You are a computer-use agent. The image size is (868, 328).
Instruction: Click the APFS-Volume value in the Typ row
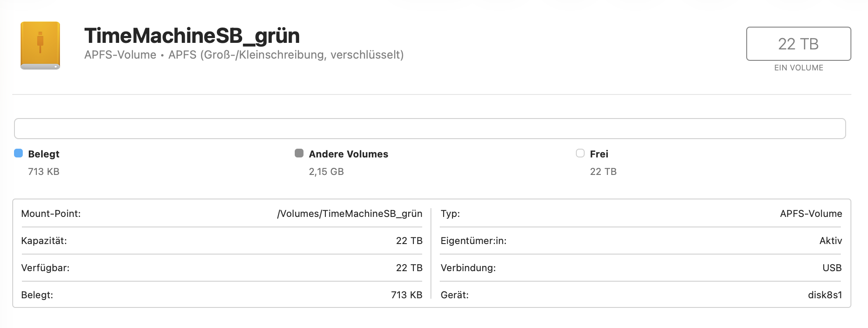point(811,213)
